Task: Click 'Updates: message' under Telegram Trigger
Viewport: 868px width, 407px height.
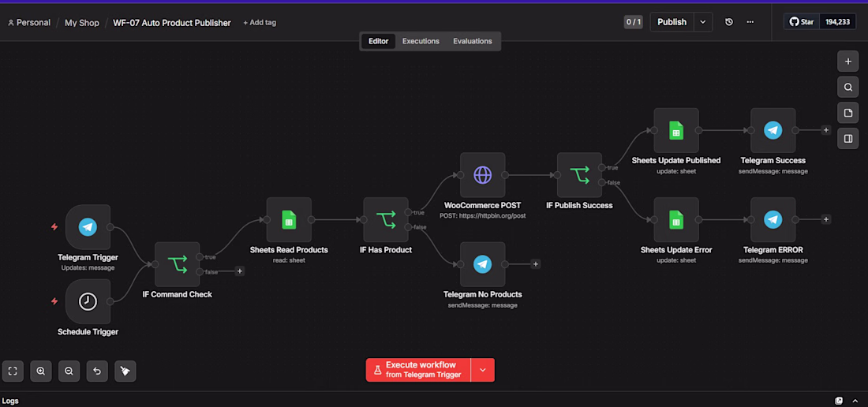Action: 88,267
